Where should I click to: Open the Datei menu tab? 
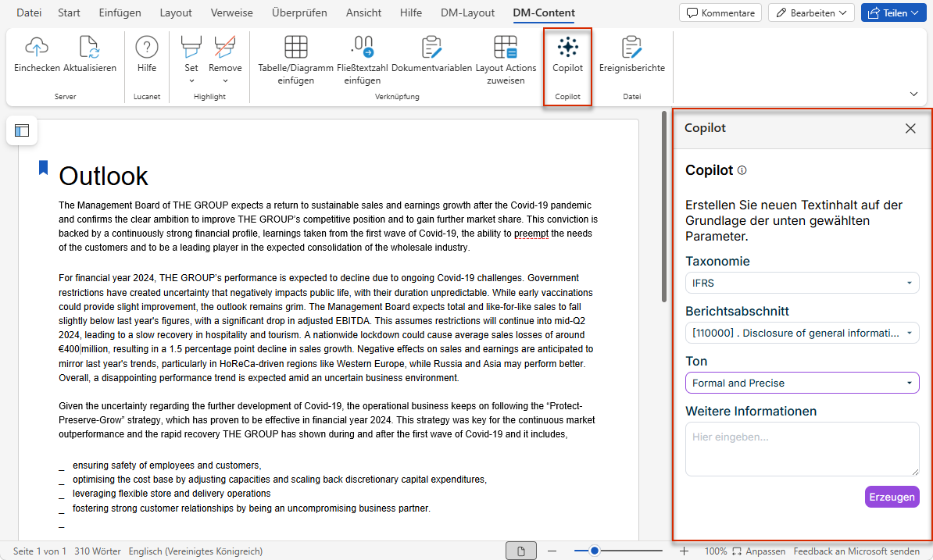point(29,12)
